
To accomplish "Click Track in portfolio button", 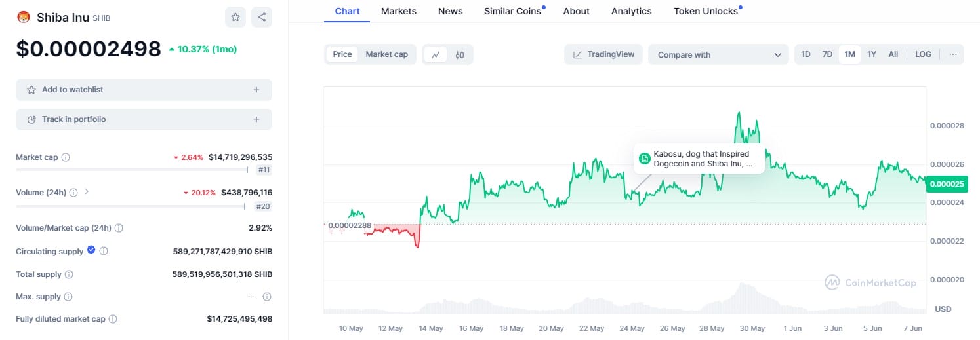I will (x=144, y=119).
